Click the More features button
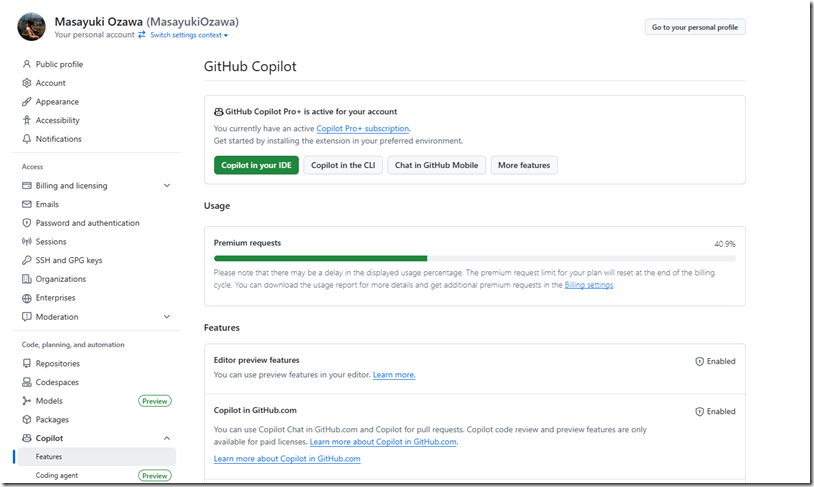 pos(524,165)
